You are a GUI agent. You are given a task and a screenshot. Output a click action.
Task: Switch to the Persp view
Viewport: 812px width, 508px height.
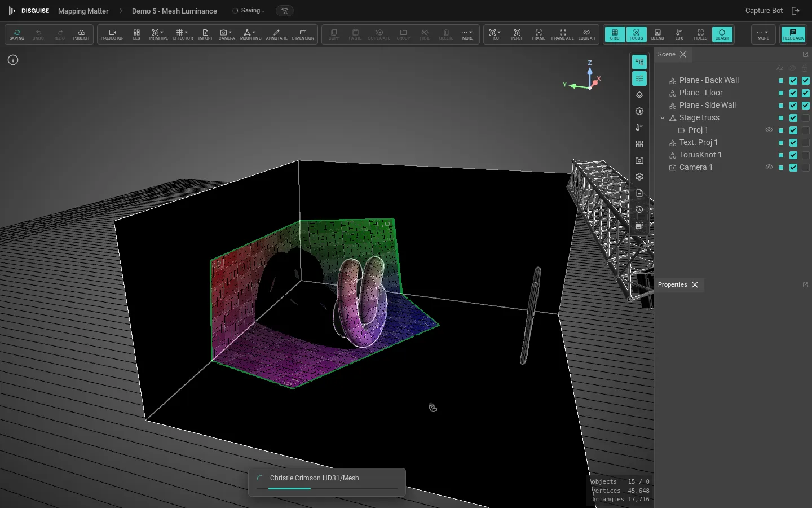517,34
